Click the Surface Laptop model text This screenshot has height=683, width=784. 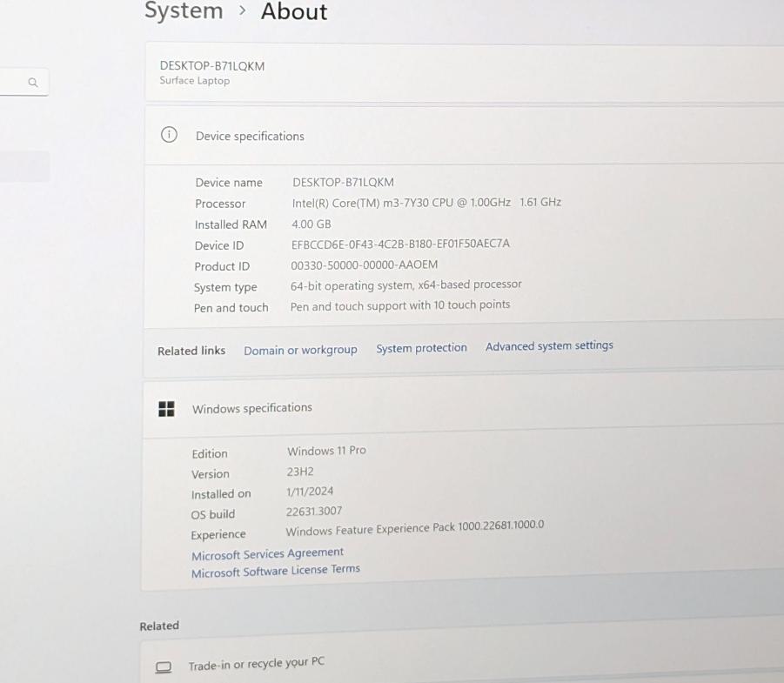(x=195, y=81)
